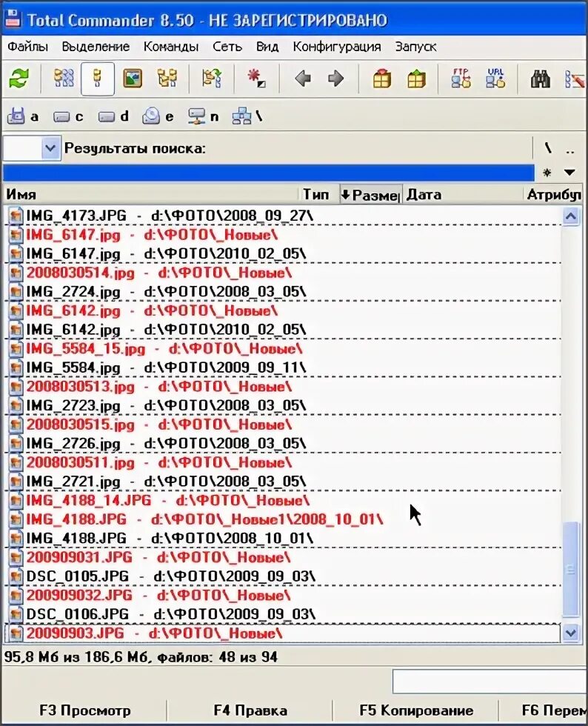Viewport: 588px width, 726px height.
Task: Select file 200909032.JPG
Action: 158,595
